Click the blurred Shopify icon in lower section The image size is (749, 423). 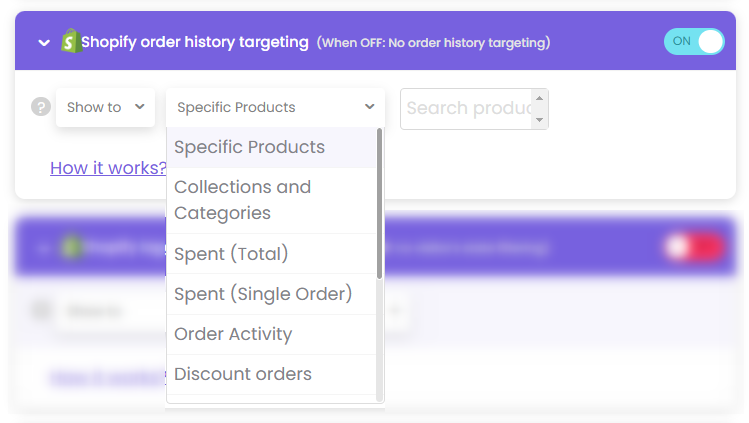click(72, 247)
